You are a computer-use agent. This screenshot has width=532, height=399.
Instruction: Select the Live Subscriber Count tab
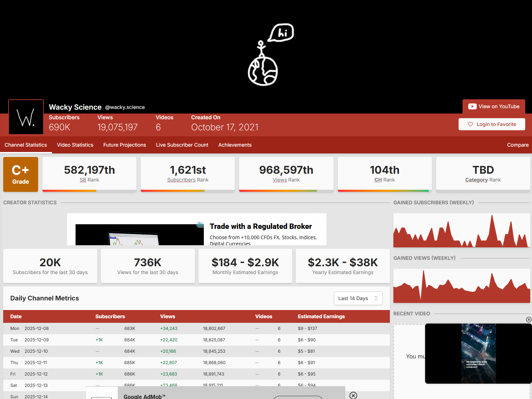(182, 145)
